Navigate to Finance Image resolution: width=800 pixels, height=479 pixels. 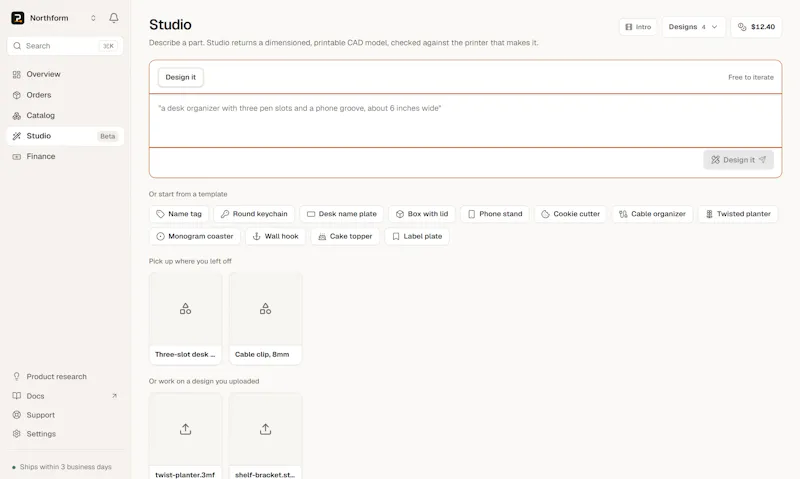65,157
